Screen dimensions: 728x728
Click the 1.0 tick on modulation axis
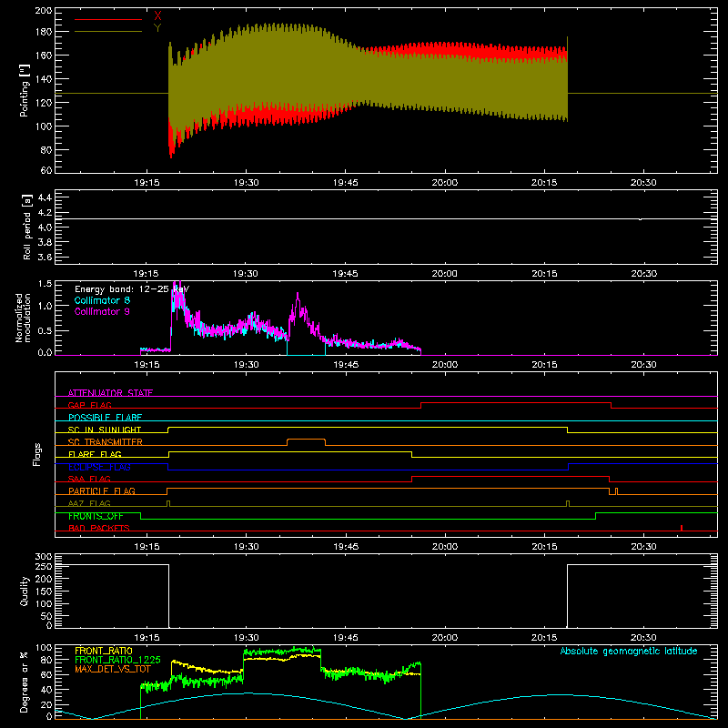45,306
